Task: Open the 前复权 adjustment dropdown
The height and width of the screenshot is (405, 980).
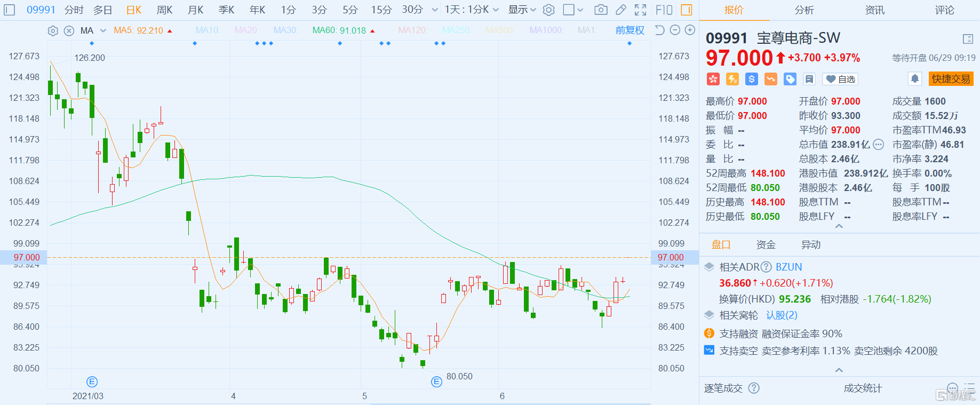Action: 630,30
